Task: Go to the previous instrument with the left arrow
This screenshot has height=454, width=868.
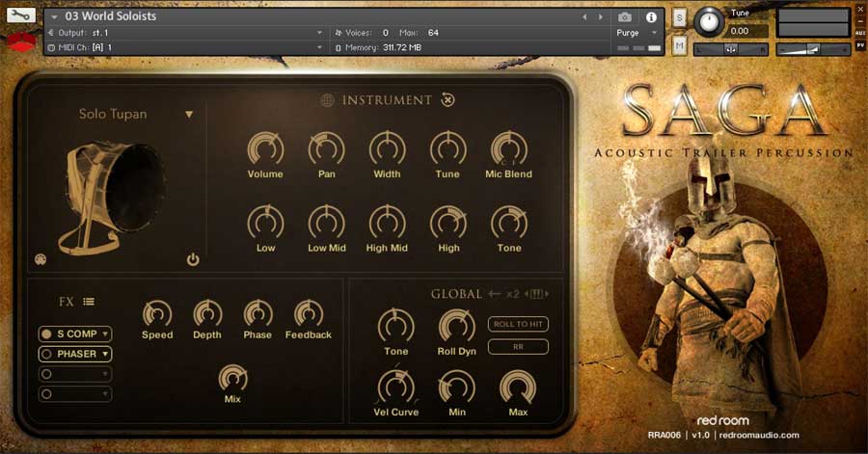Action: [x=584, y=17]
